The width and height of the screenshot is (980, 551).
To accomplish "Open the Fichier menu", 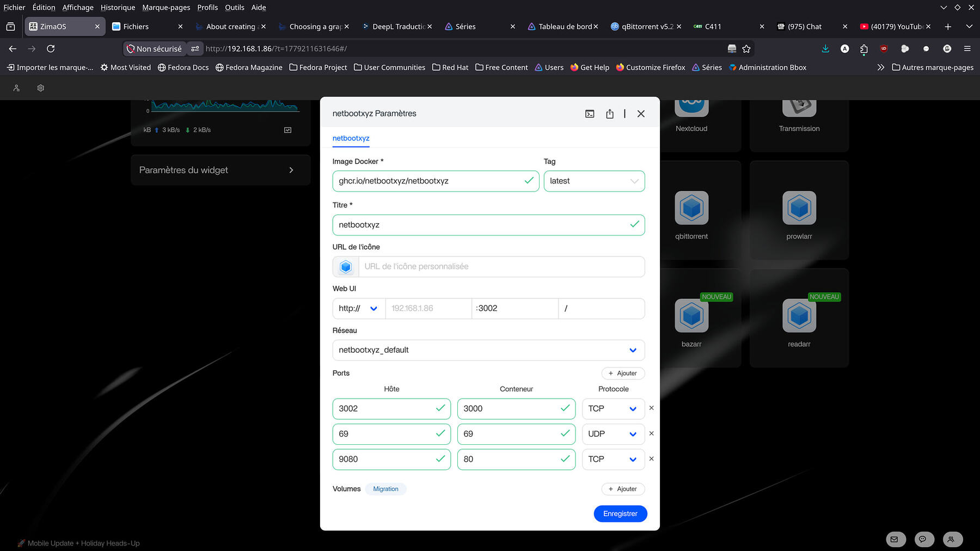I will click(14, 8).
